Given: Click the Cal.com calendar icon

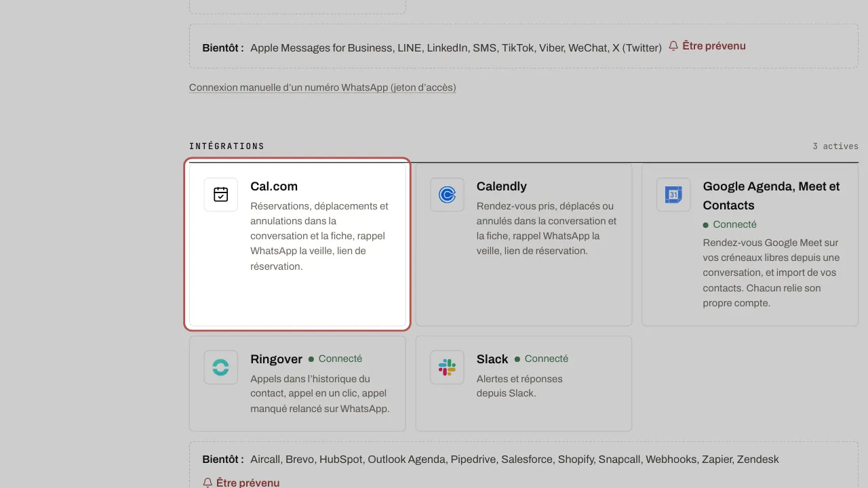Looking at the screenshot, I should tap(221, 195).
